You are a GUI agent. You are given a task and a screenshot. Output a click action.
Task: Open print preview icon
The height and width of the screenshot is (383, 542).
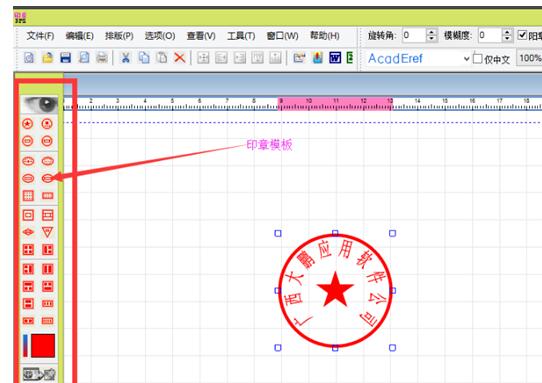pyautogui.click(x=84, y=58)
